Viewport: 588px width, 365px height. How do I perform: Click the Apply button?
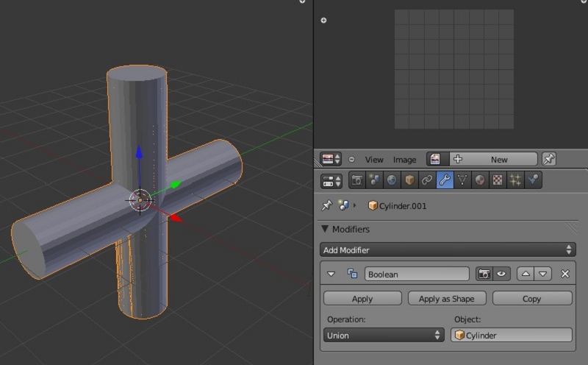tap(362, 299)
